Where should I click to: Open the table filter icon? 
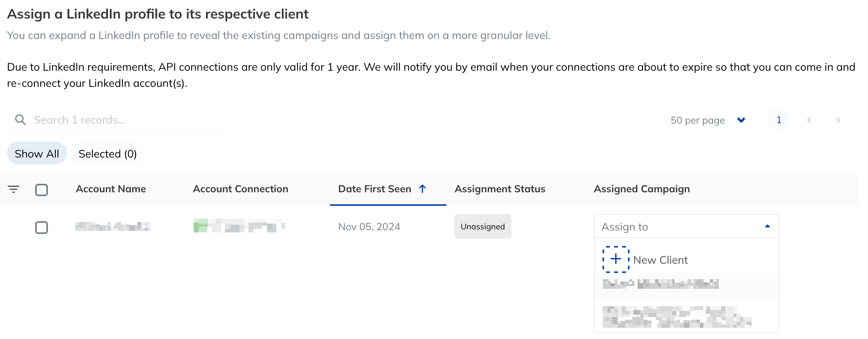(14, 189)
